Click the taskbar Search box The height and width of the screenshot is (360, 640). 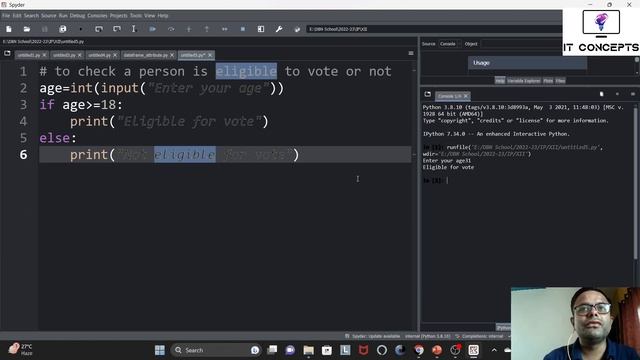coord(217,350)
